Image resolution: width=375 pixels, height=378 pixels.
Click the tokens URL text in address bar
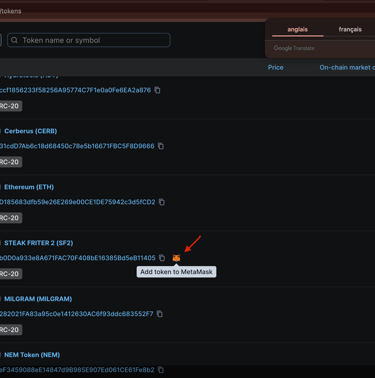click(11, 11)
